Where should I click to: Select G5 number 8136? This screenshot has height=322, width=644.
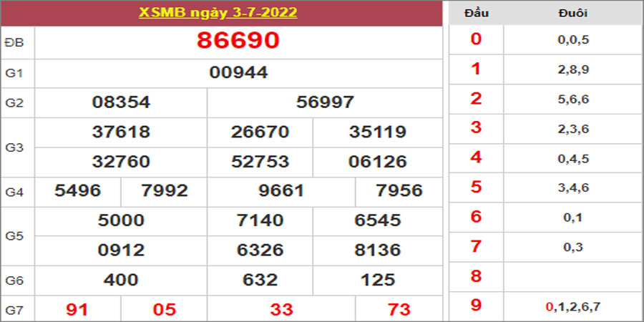[x=378, y=250]
